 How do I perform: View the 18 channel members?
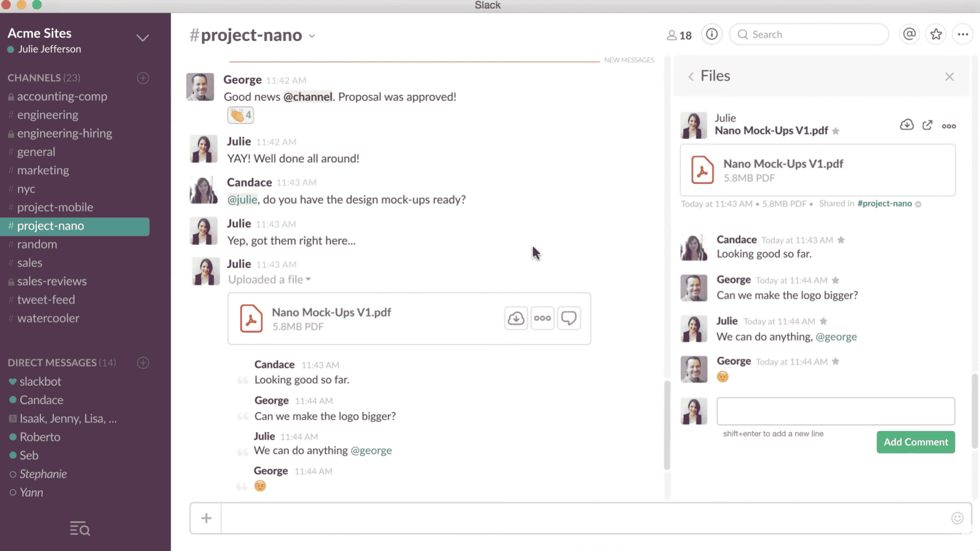679,35
